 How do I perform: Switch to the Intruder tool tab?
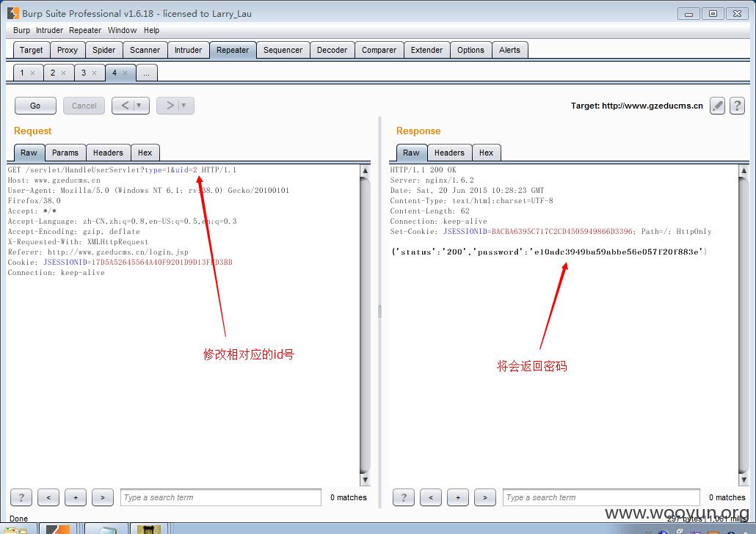tap(189, 50)
